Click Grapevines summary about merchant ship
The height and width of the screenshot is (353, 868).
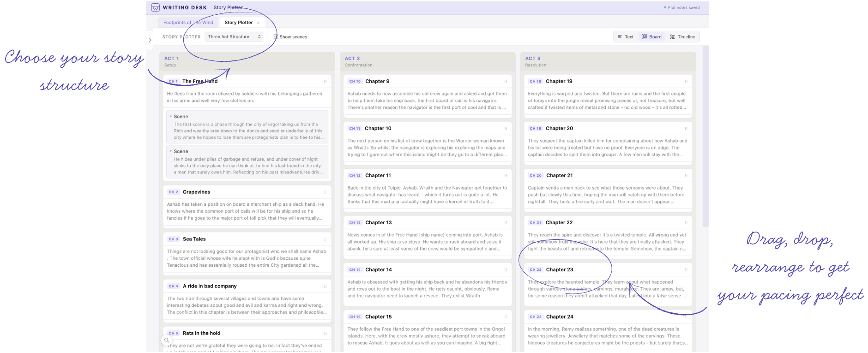coord(246,211)
